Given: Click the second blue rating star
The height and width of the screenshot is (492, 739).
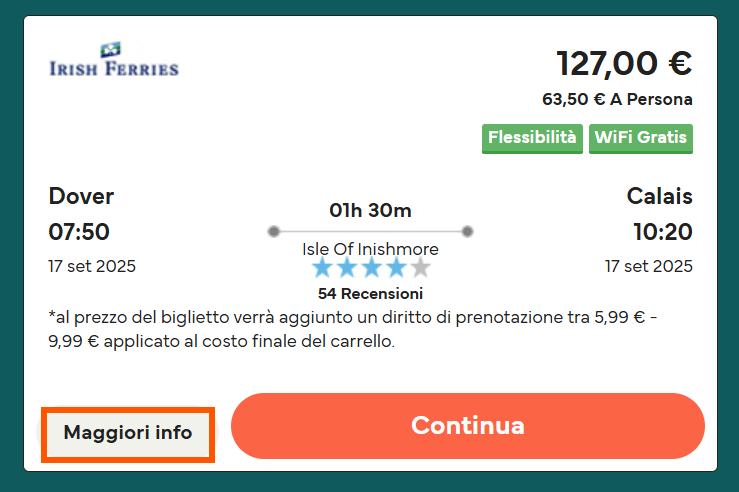Looking at the screenshot, I should 347,268.
